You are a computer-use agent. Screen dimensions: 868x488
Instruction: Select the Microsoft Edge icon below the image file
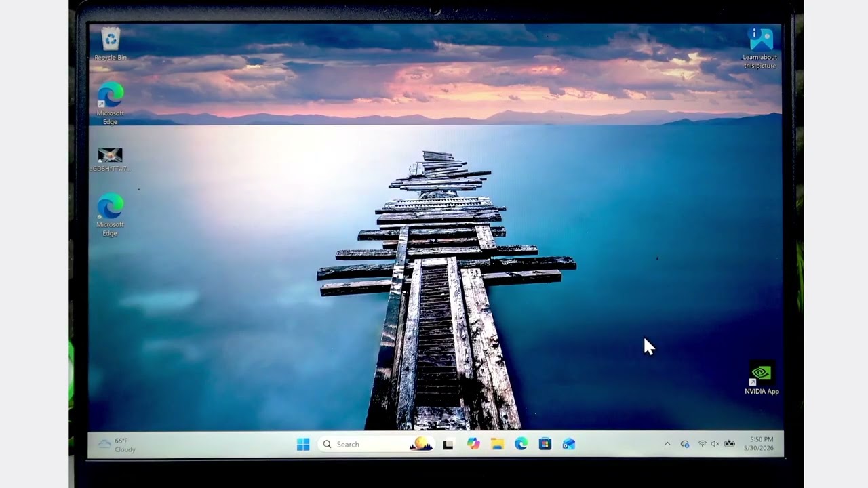coord(111,215)
